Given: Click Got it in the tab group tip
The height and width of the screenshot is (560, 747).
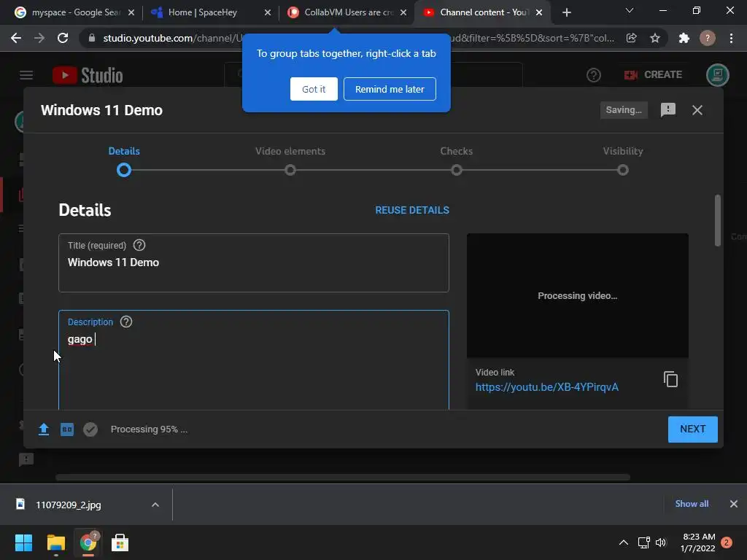Looking at the screenshot, I should [314, 89].
